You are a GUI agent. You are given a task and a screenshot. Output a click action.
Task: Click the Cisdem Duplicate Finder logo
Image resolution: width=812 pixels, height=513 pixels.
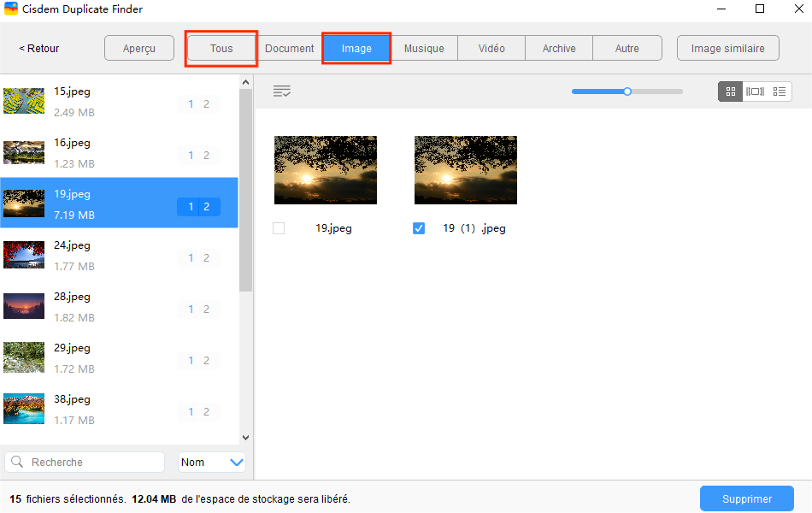(11, 9)
